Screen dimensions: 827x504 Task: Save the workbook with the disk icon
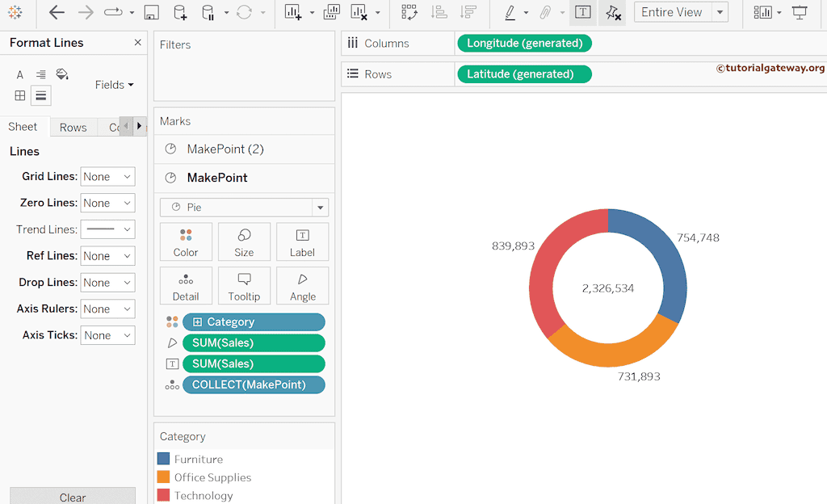151,12
